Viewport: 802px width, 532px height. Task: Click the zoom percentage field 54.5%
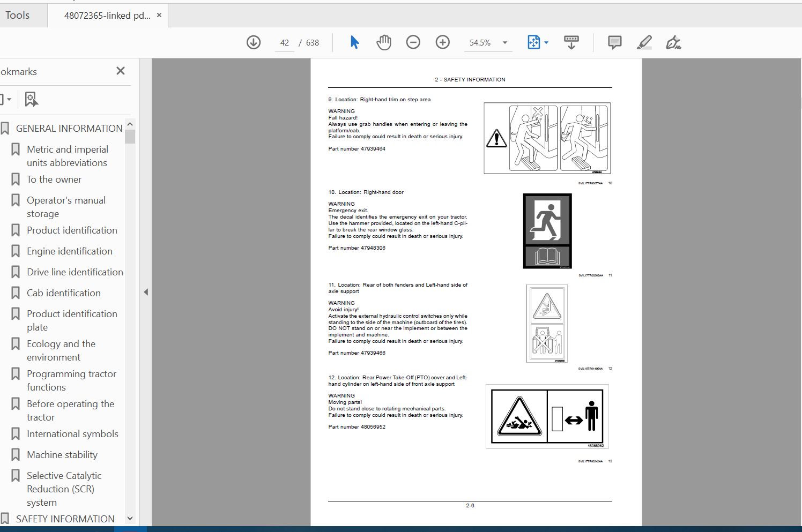point(480,43)
